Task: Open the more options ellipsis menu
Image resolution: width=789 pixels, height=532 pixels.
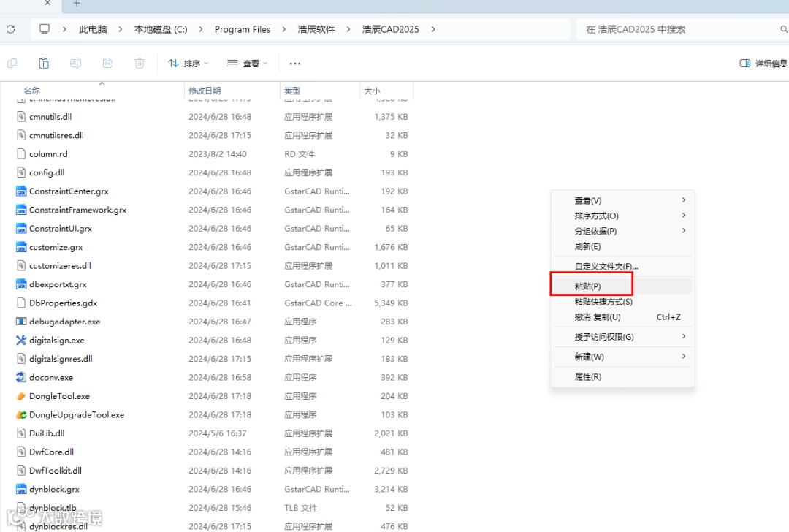Action: (295, 64)
